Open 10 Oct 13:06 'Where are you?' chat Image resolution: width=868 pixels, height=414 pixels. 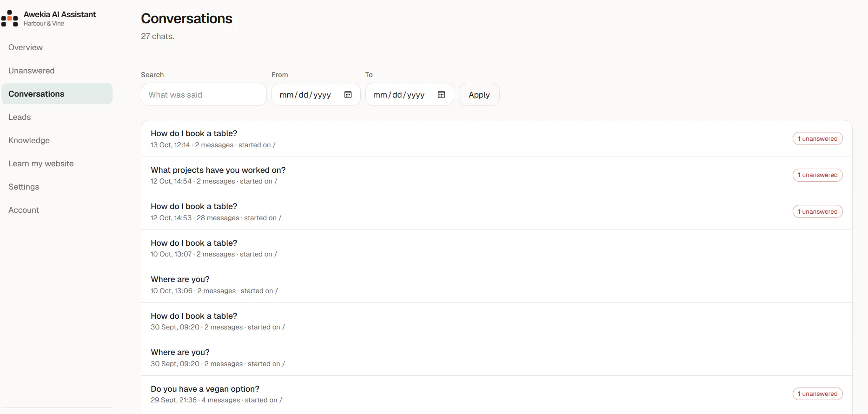click(x=497, y=285)
